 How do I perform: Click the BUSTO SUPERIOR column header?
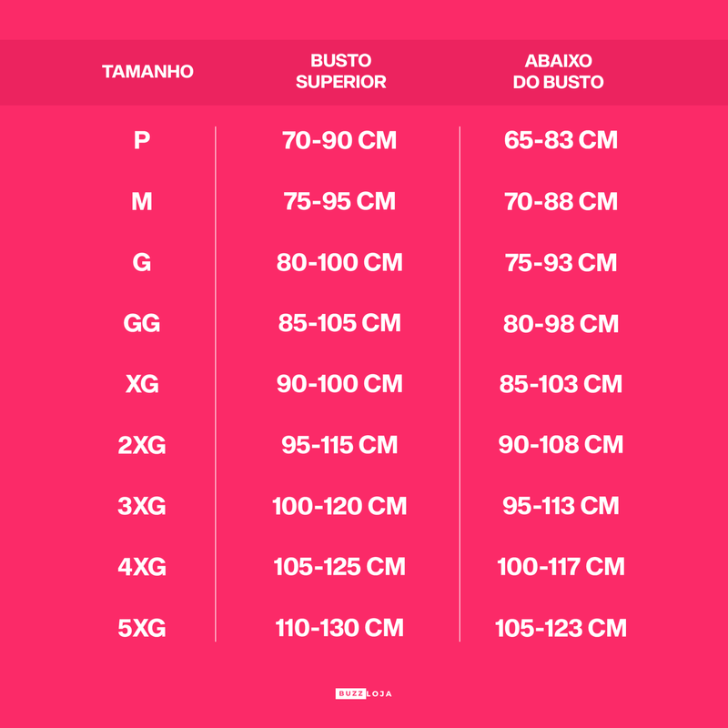(x=341, y=72)
